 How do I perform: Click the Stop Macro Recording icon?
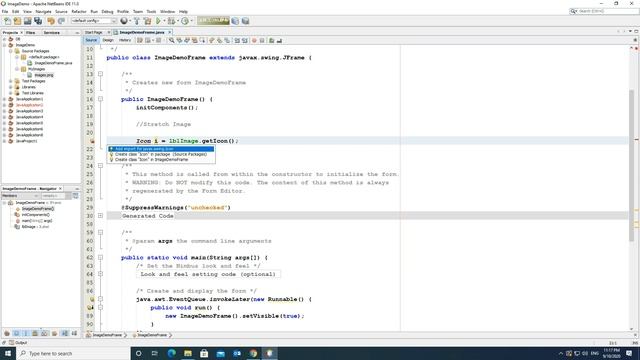click(x=262, y=40)
